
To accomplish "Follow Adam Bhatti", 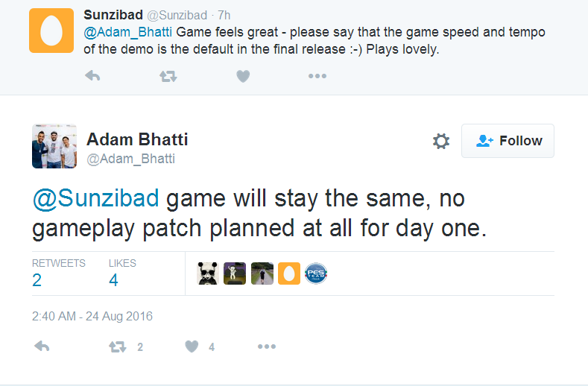I will [x=508, y=141].
